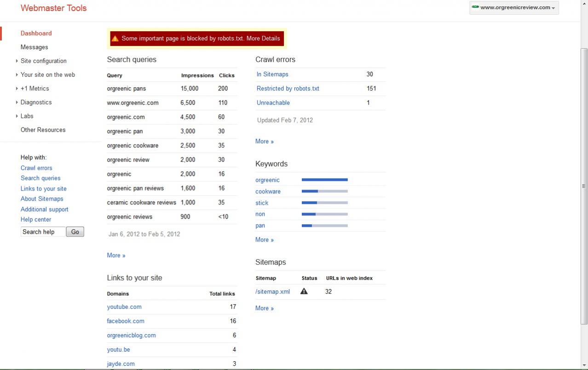Open the non keyword link
The image size is (588, 370).
pos(260,214)
